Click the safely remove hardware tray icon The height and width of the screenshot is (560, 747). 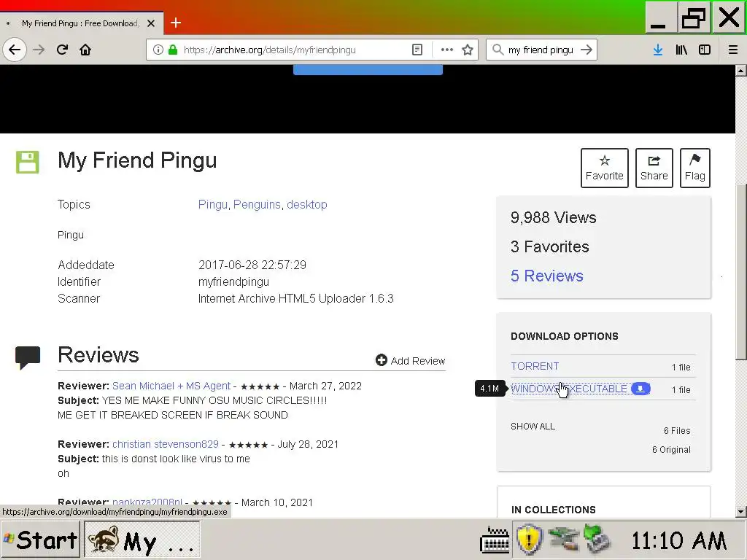(x=597, y=539)
